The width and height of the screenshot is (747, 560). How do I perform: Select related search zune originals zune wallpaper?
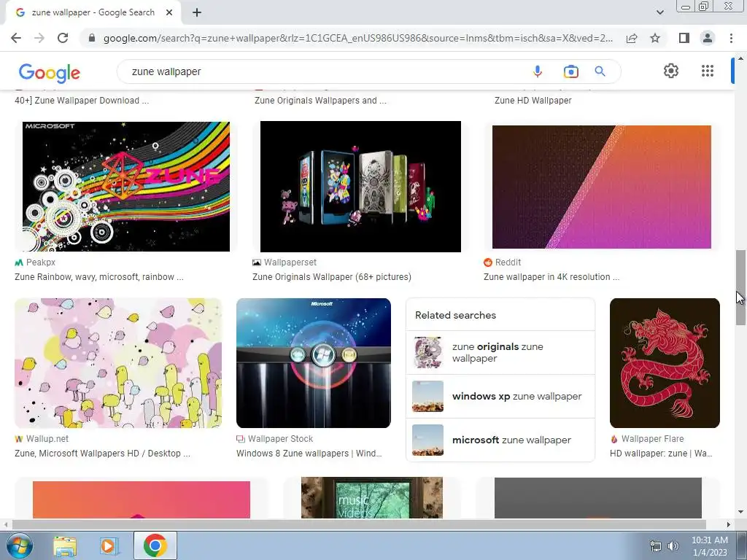coord(500,352)
